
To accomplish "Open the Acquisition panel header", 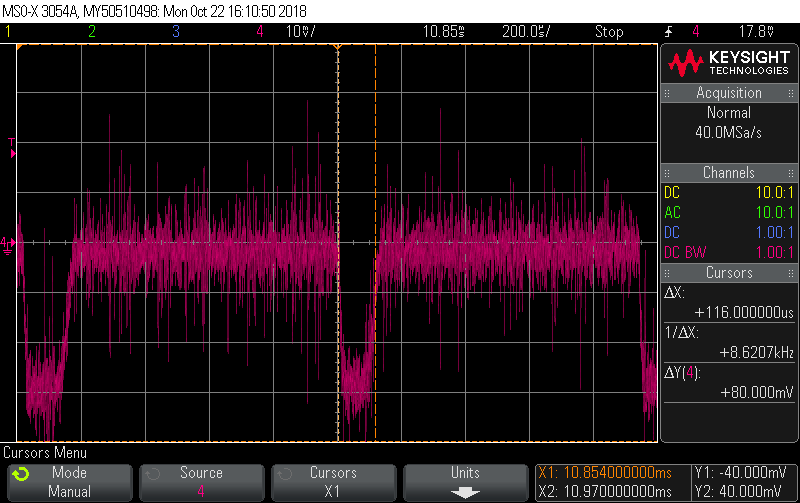I will pos(729,93).
